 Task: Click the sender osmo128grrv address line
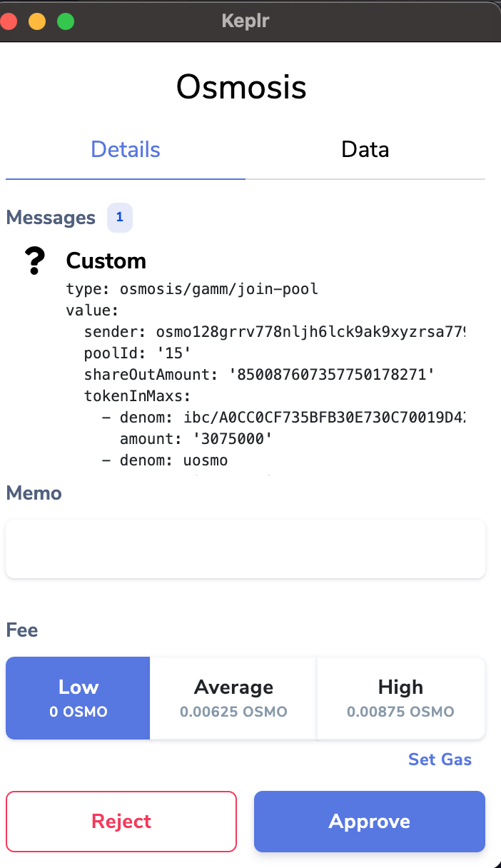(x=275, y=332)
